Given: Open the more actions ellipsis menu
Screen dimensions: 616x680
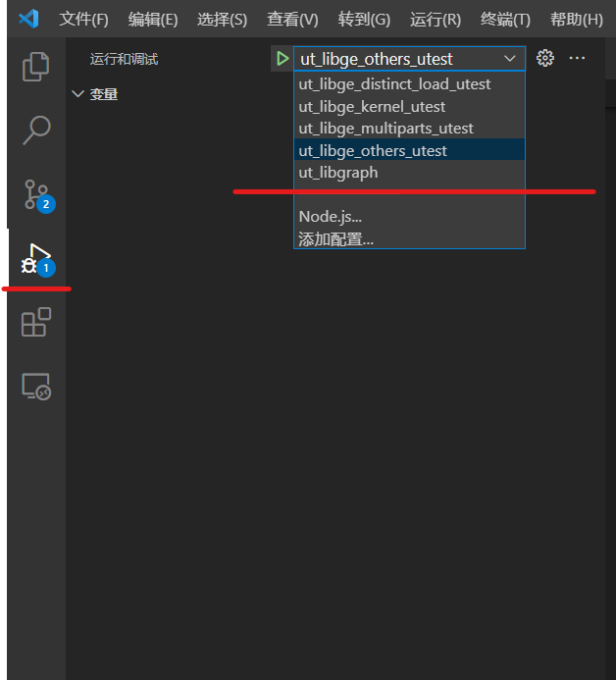Looking at the screenshot, I should tap(577, 59).
